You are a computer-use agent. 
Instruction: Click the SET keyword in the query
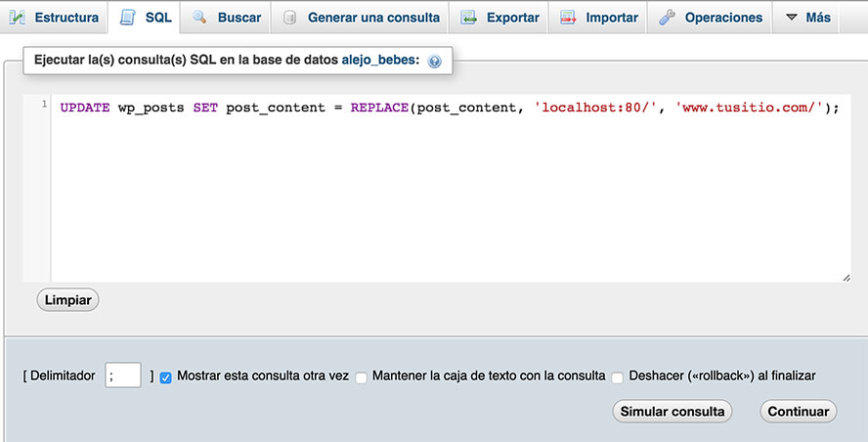pos(205,108)
